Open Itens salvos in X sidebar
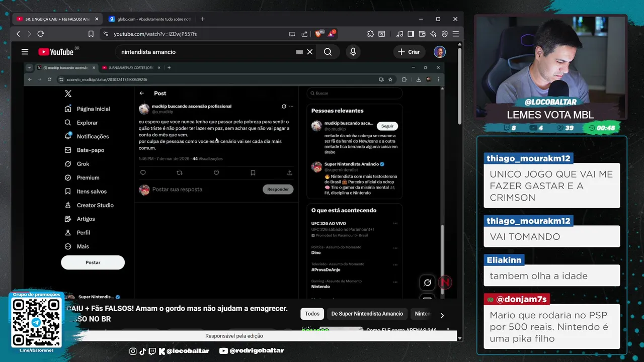644x362 pixels. pos(86,192)
